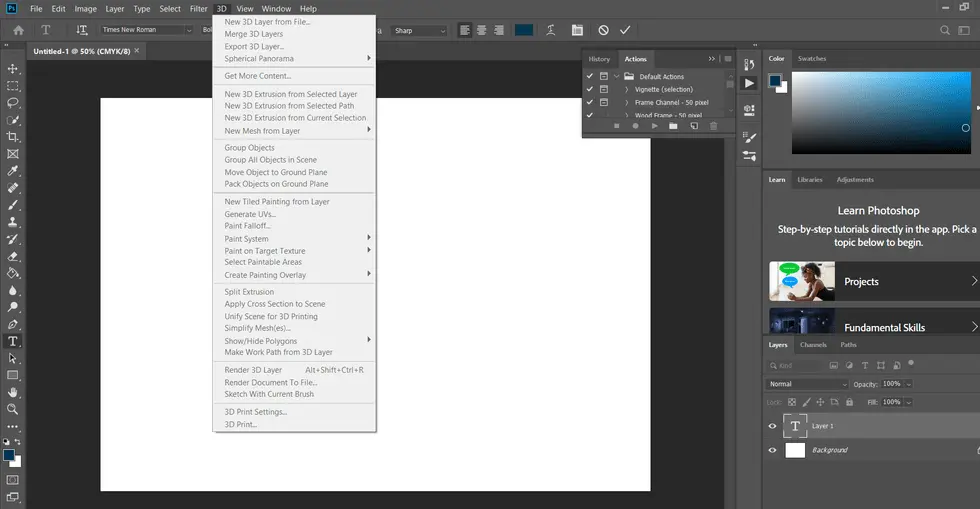Hide Layer 1 with eye icon
The image size is (980, 509).
coord(772,426)
